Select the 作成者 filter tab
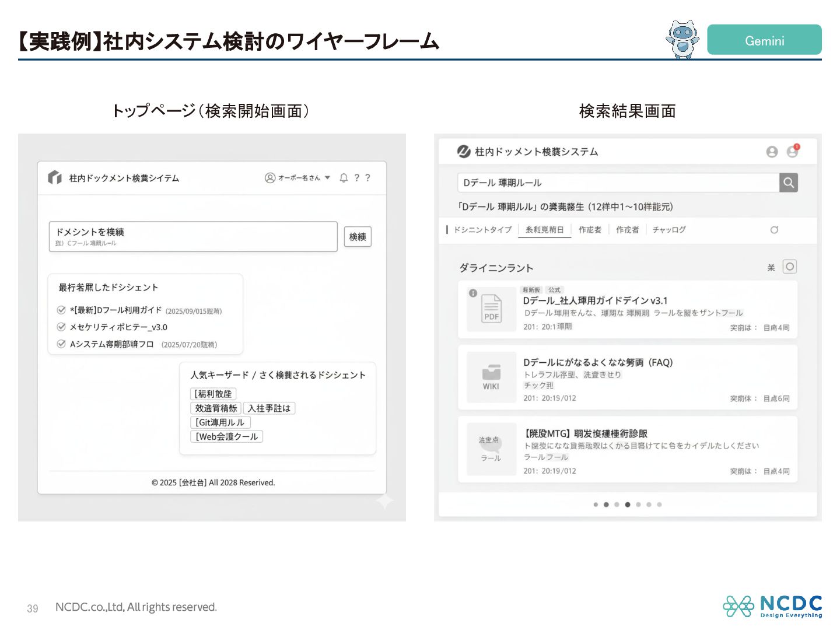The height and width of the screenshot is (630, 840). (x=627, y=230)
